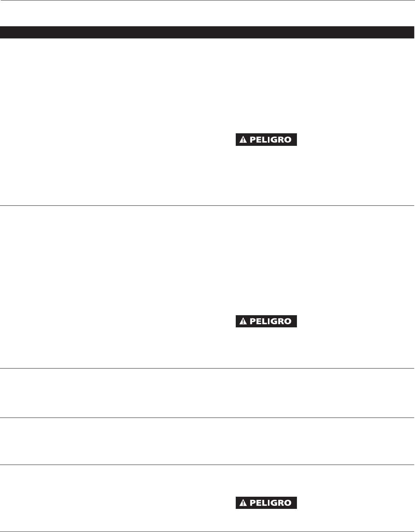This screenshot has height=532, width=415.
Task: Click the divider line under the first table row
Action: [x=207, y=205]
